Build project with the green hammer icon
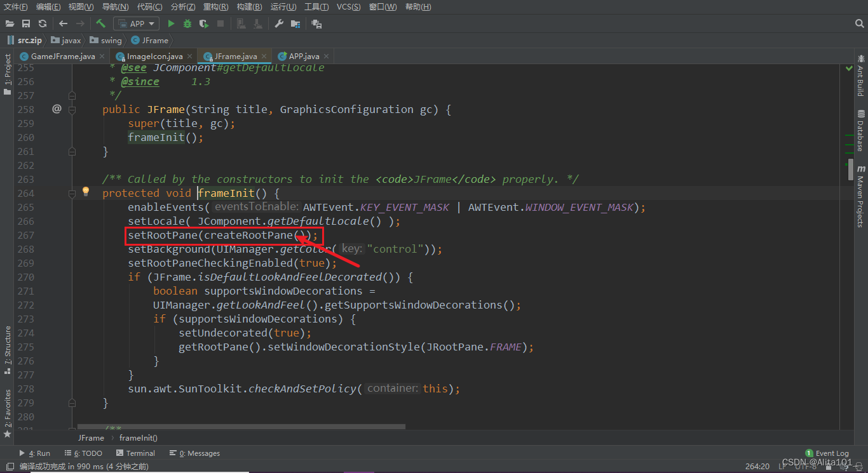Screen dimensions: 868x473 click(x=100, y=23)
